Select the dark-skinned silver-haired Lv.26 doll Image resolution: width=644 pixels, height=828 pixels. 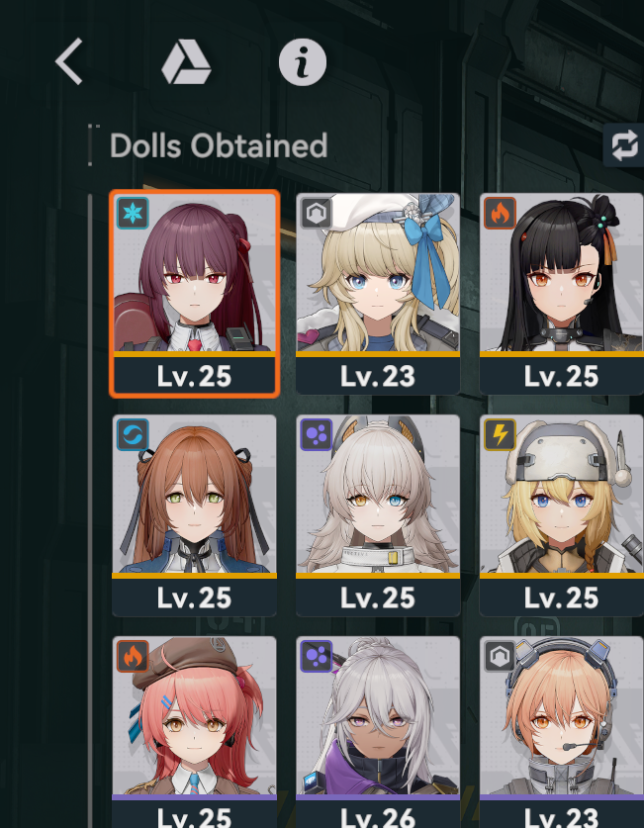pos(378,732)
